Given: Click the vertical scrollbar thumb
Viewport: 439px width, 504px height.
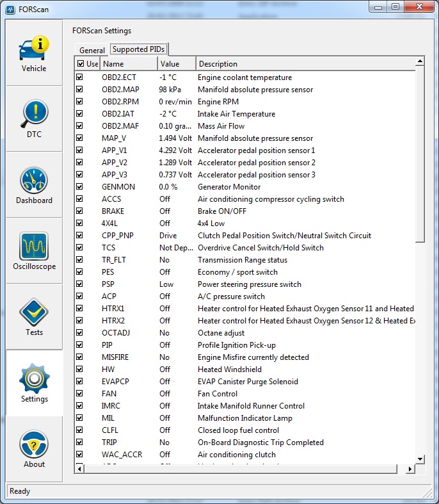Looking at the screenshot, I should (420, 154).
